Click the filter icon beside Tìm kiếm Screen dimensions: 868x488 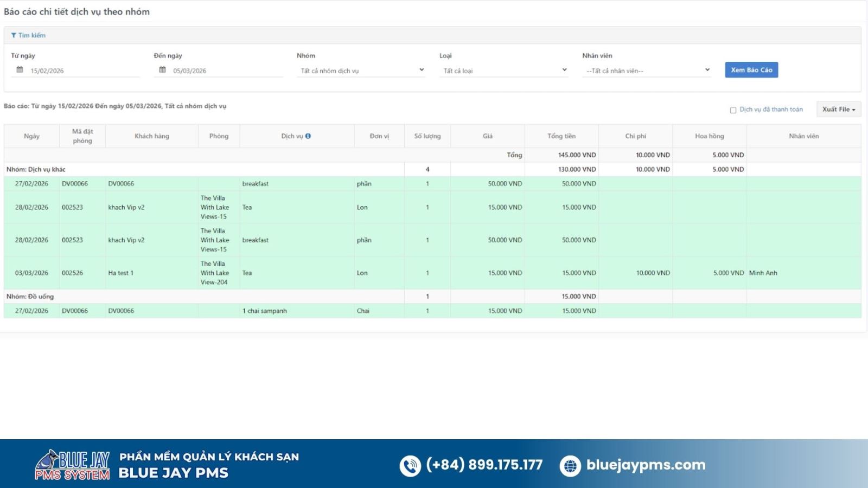click(14, 35)
